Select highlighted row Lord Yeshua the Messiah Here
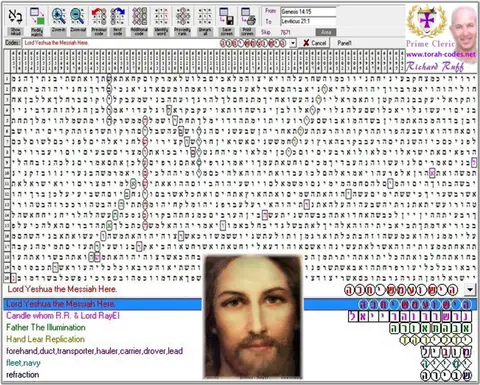Image resolution: width=480 pixels, height=385 pixels. (x=240, y=304)
